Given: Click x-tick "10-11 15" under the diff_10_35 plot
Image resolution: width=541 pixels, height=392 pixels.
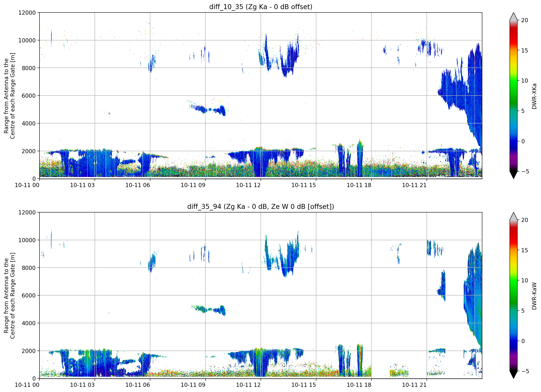Looking at the screenshot, I should click(304, 185).
